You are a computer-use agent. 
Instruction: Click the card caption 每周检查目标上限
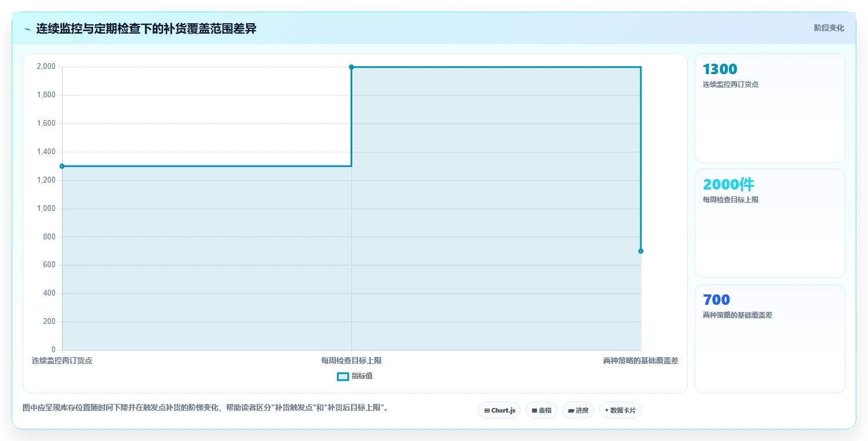click(x=731, y=200)
